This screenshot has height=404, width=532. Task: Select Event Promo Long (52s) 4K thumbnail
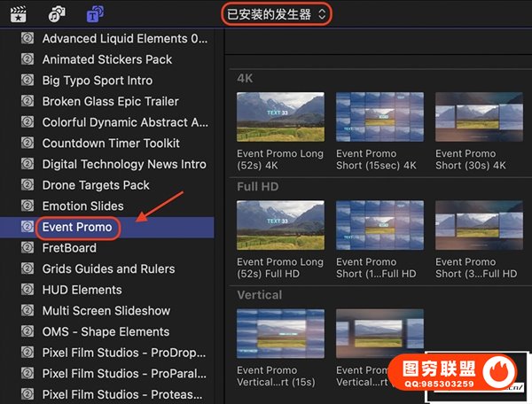280,117
